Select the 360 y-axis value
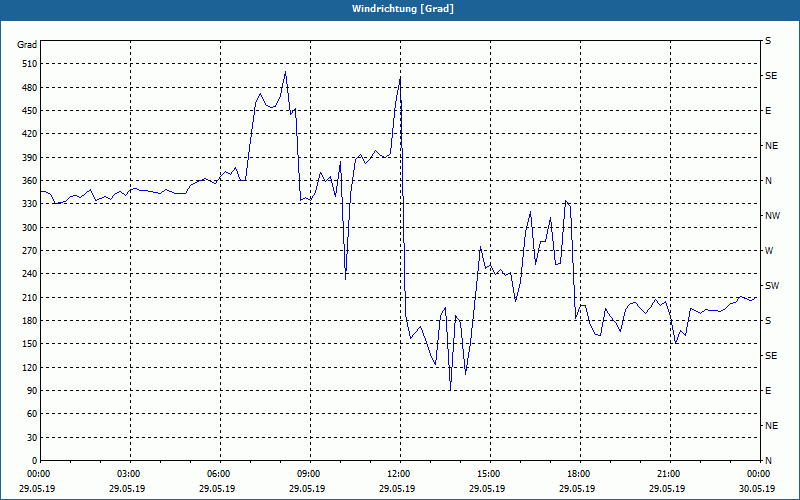This screenshot has width=800, height=500. [x=30, y=181]
